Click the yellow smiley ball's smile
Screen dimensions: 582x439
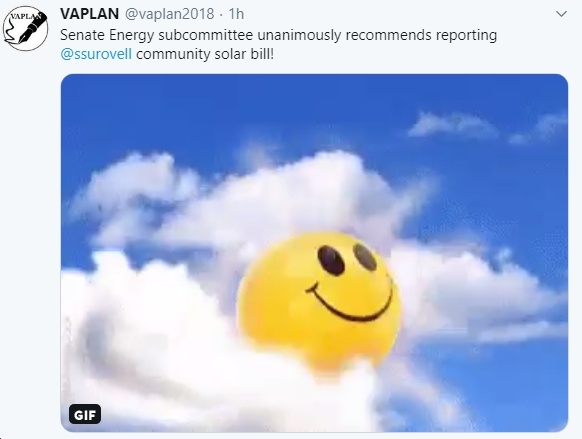pos(349,302)
